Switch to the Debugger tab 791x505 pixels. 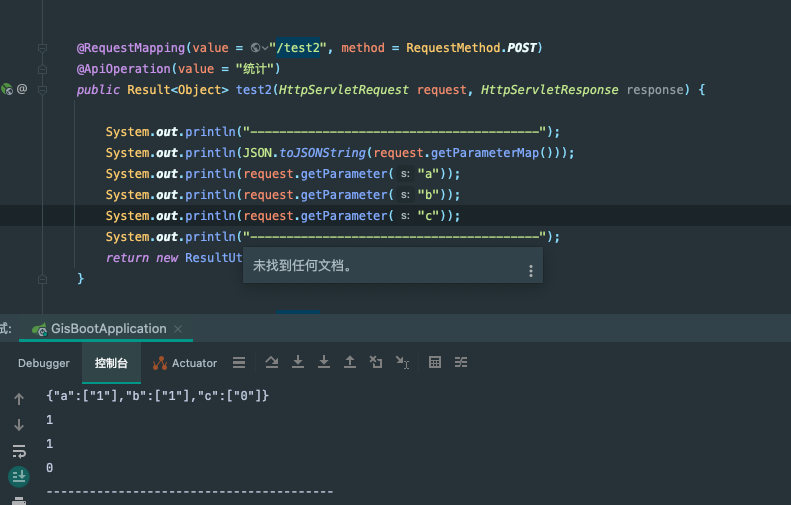tap(44, 363)
